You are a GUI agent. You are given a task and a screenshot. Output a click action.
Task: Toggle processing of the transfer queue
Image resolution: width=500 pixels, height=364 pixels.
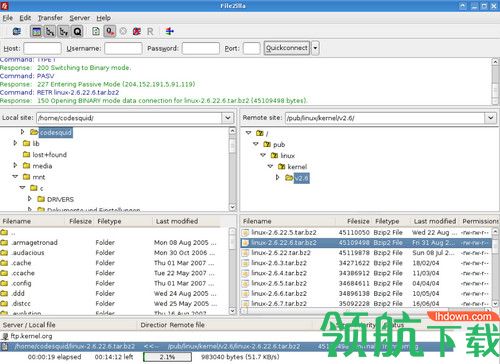[110, 32]
